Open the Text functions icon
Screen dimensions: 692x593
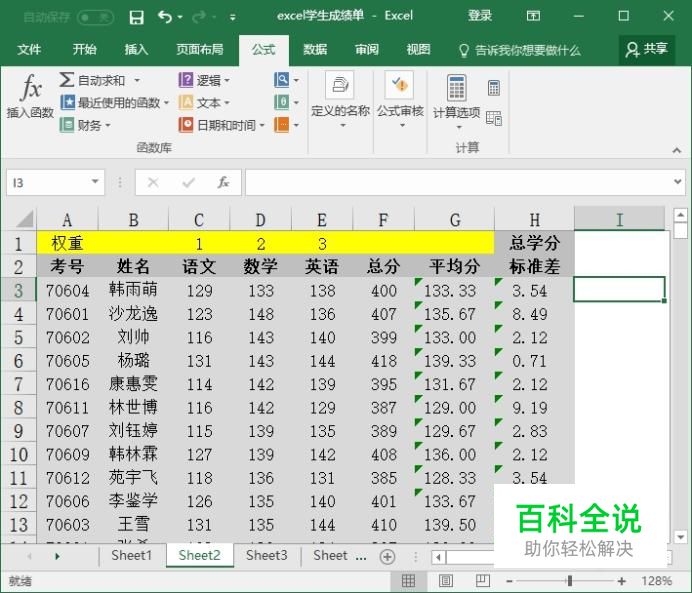[186, 102]
